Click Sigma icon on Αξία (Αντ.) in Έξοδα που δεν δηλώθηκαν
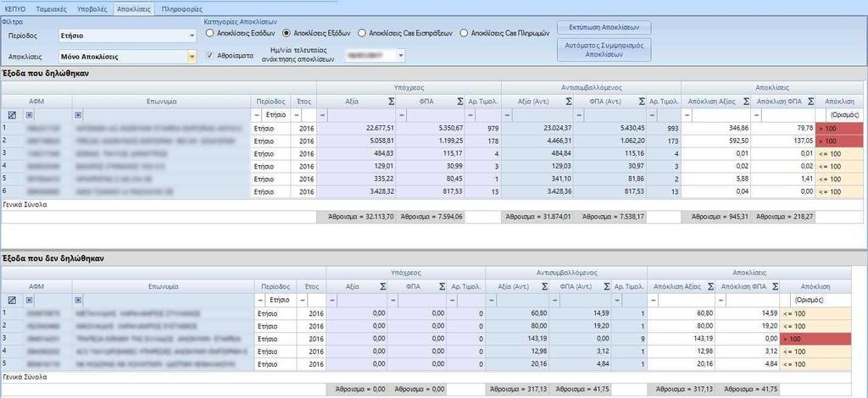 point(544,286)
